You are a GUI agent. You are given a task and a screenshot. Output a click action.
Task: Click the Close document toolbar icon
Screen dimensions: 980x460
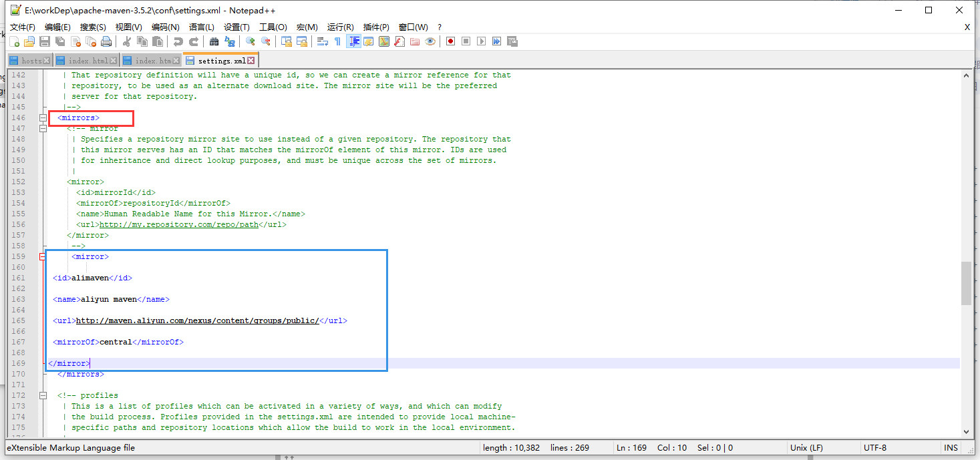(75, 41)
